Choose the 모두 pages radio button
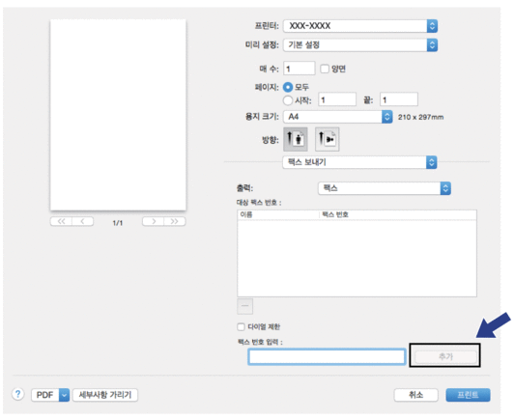Viewport: 514px width, 420px height. (x=288, y=87)
